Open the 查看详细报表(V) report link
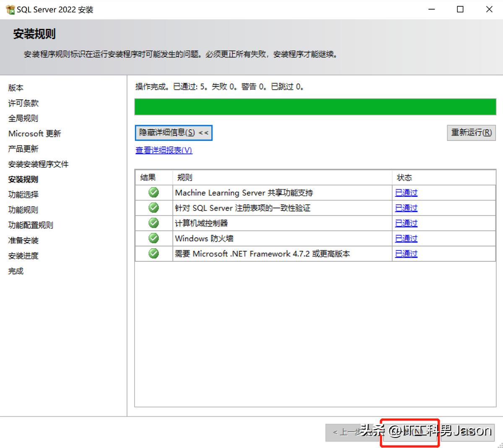503x448 pixels. click(163, 150)
